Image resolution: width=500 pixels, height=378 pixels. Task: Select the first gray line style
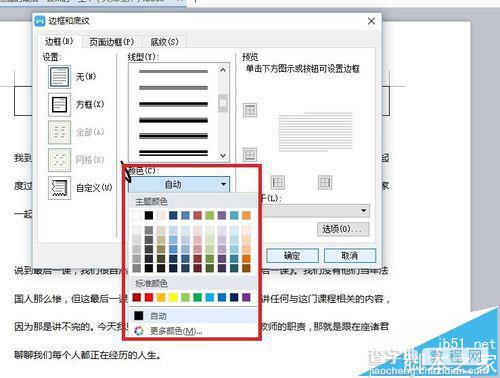coord(173,72)
